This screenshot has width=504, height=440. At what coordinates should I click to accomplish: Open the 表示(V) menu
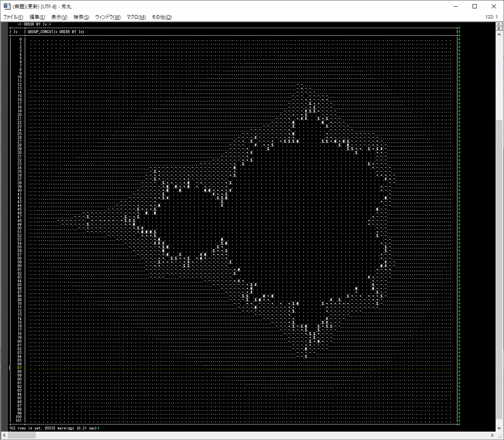(59, 17)
